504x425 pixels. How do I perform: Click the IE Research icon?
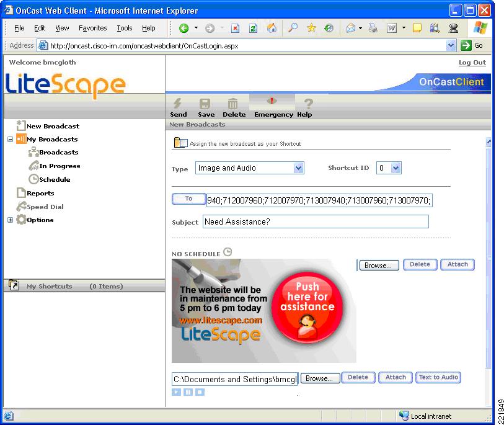pyautogui.click(x=435, y=29)
